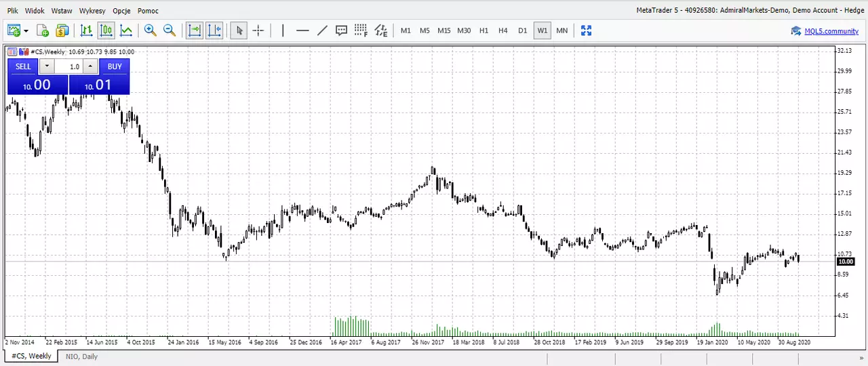Select the horizontal line drawing tool

[302, 30]
